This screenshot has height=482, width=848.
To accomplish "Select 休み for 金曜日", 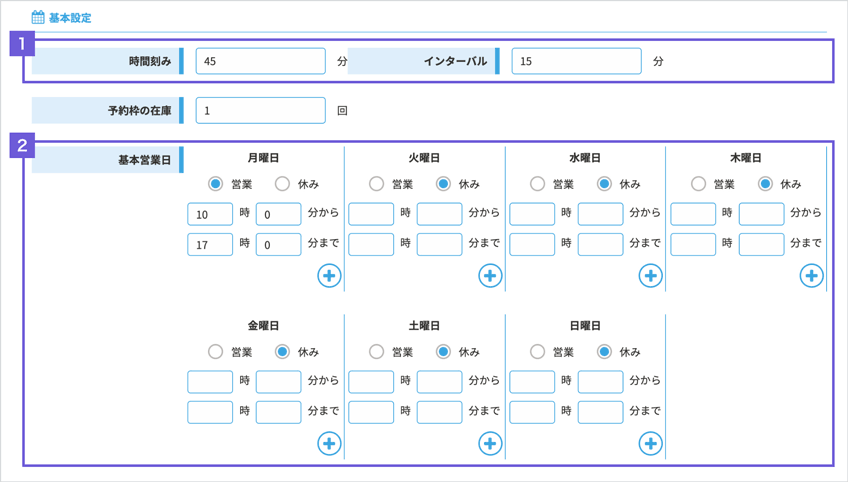I will coord(282,352).
